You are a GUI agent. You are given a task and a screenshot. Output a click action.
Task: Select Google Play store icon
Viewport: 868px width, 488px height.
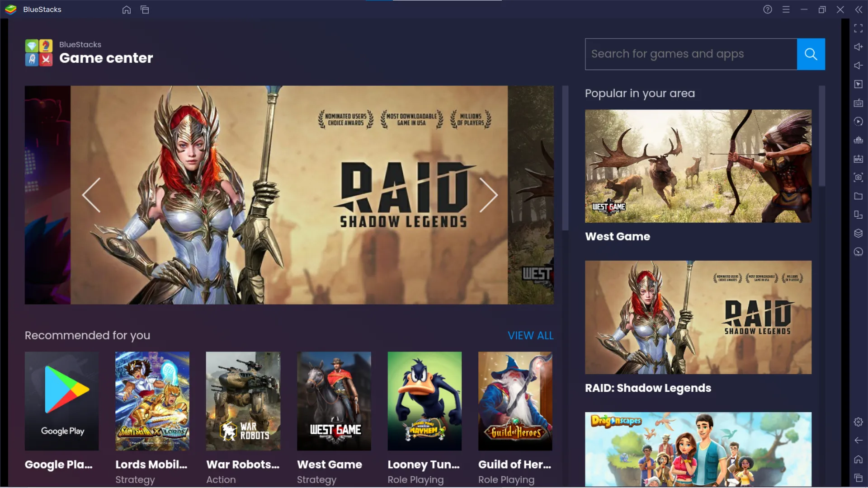pyautogui.click(x=61, y=400)
